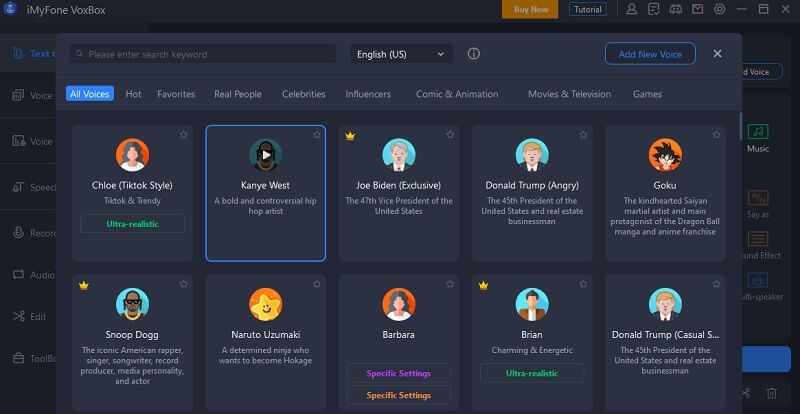Favorite the Chloe (Tiktok Style) voice

[x=184, y=135]
